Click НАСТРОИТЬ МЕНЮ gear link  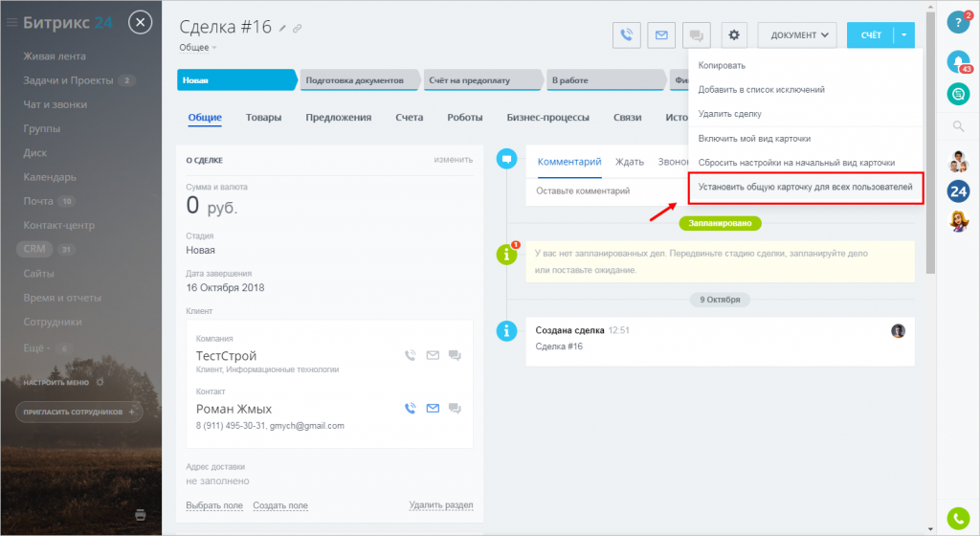64,382
